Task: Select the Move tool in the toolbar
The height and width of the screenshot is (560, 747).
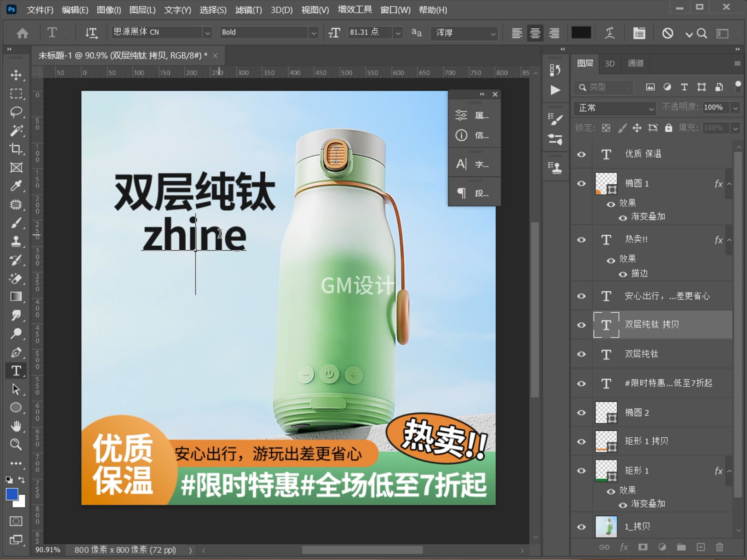Action: (16, 75)
